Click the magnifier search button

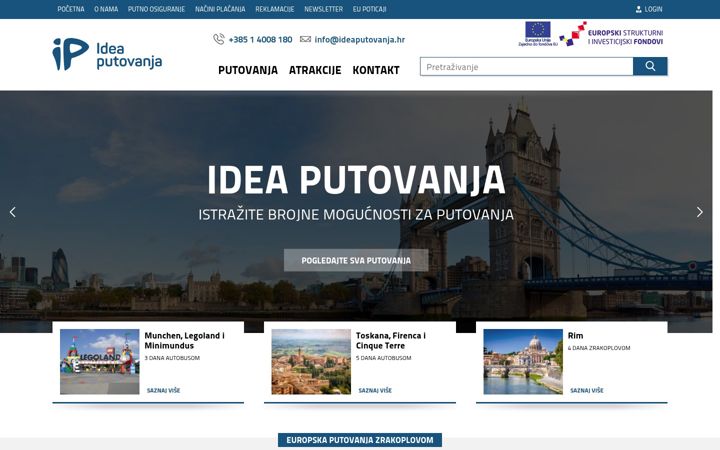pyautogui.click(x=650, y=66)
